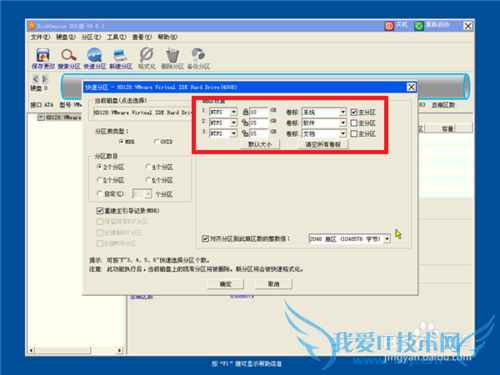Uncheck primary partition (主分区) for row 1
This screenshot has height=375, width=500.
(x=354, y=112)
